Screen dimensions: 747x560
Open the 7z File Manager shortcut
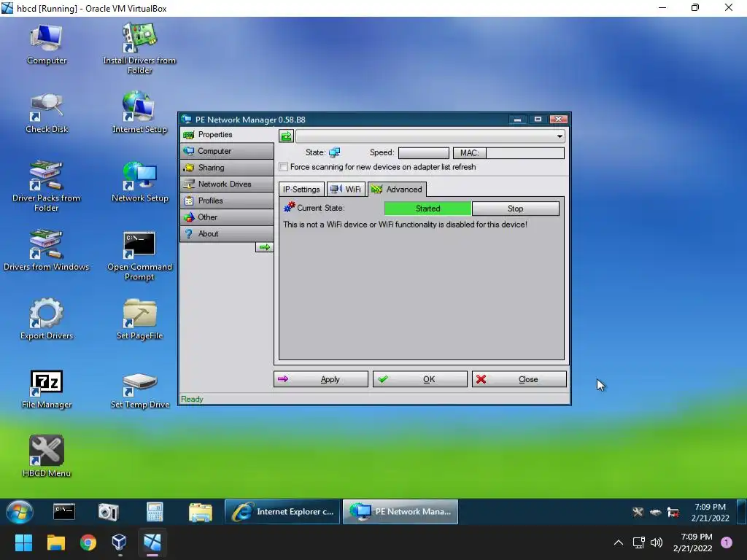click(x=46, y=389)
